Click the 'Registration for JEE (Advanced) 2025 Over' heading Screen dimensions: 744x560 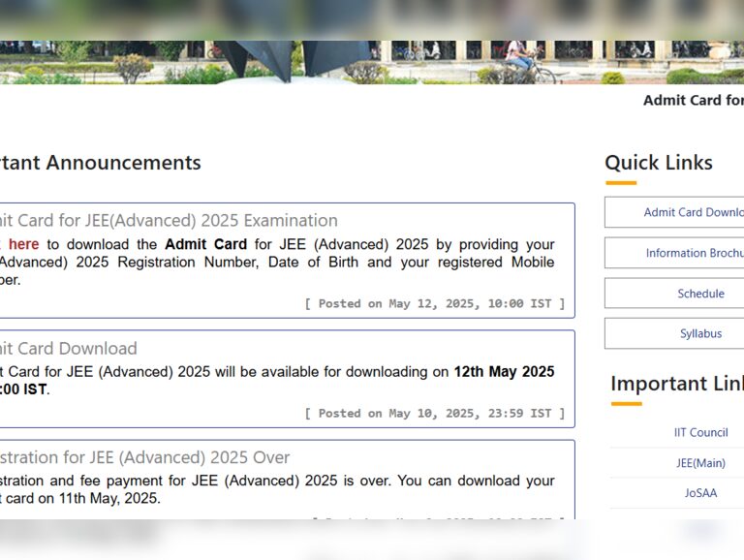pyautogui.click(x=144, y=457)
